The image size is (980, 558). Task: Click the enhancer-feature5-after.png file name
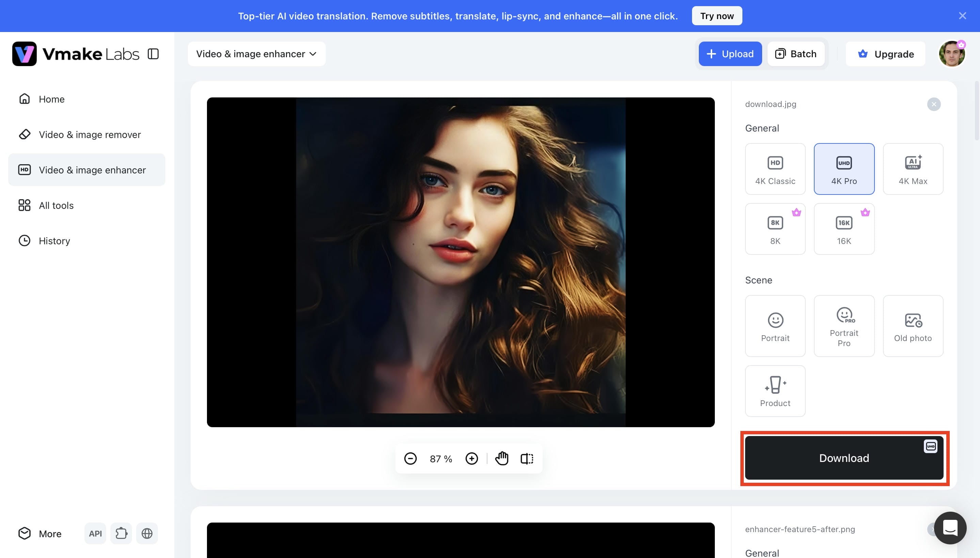point(800,529)
